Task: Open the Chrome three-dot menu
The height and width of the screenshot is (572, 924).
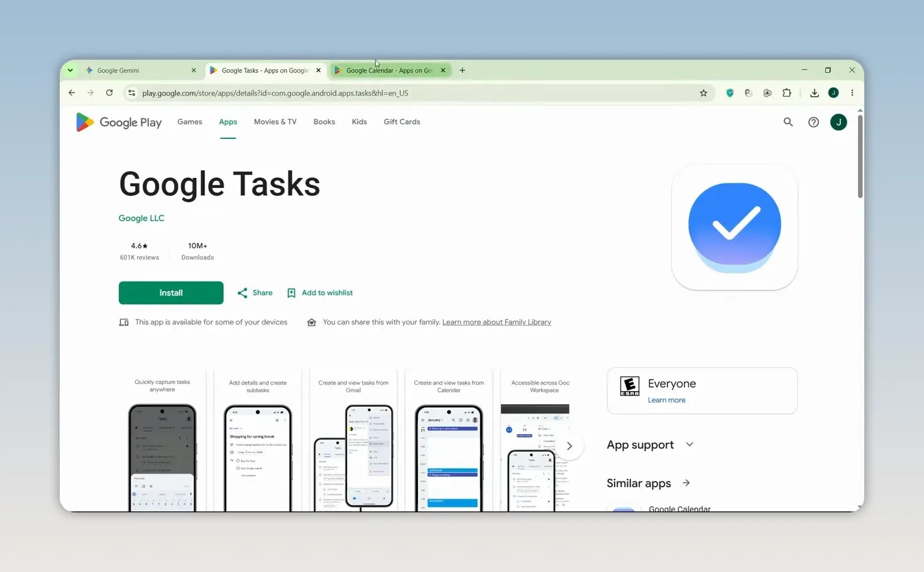Action: click(852, 93)
